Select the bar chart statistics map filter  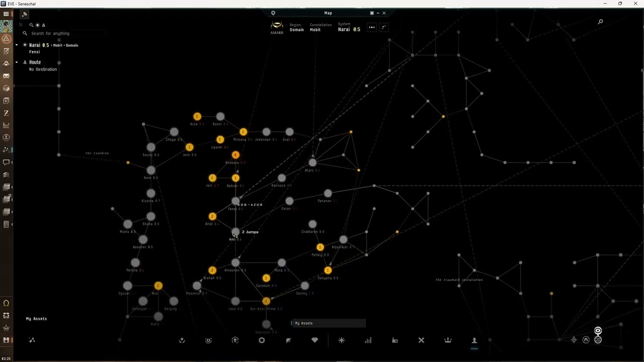pyautogui.click(x=368, y=340)
